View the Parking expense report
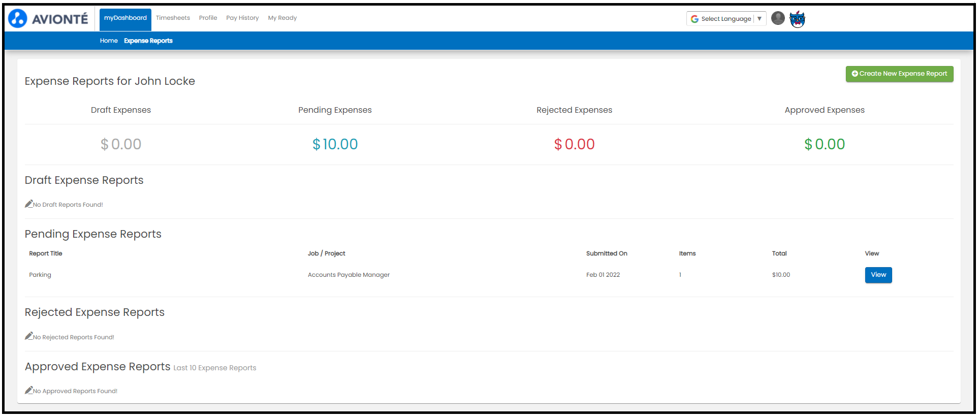This screenshot has width=980, height=419. click(878, 275)
